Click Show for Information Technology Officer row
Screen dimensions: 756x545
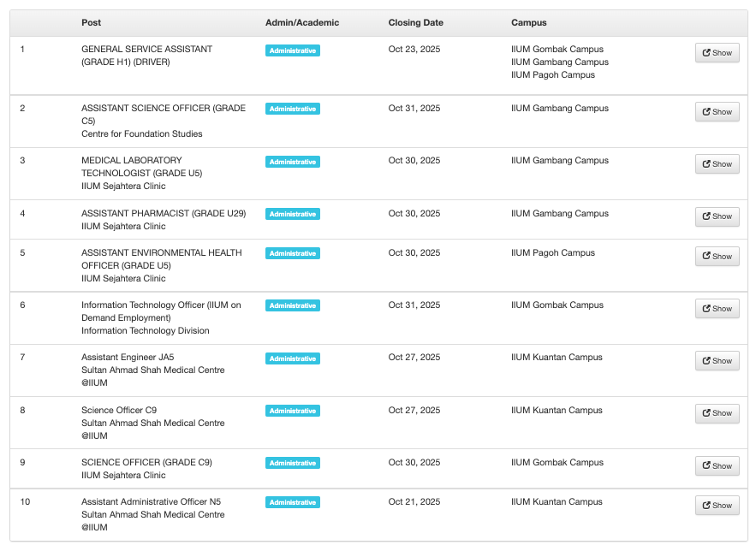(x=717, y=309)
